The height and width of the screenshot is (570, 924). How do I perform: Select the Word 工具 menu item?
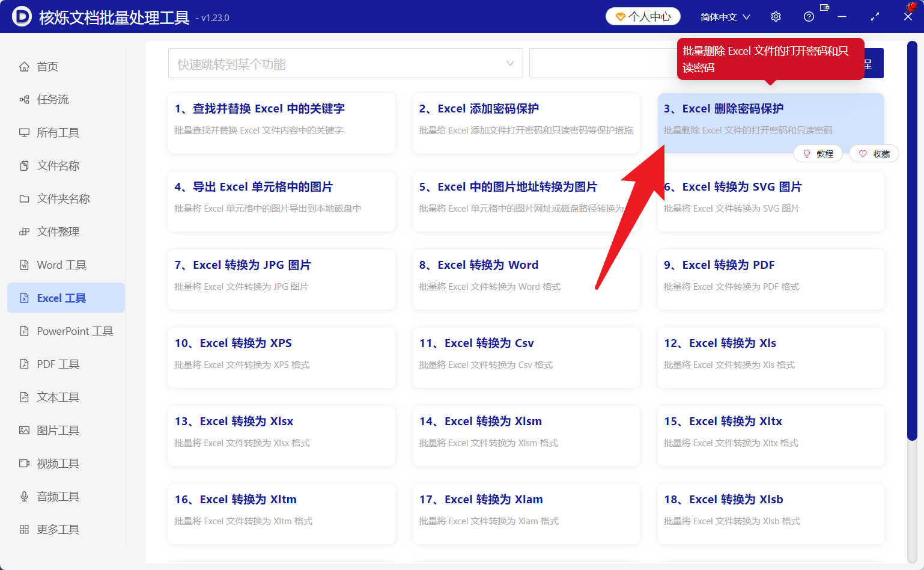tap(66, 265)
